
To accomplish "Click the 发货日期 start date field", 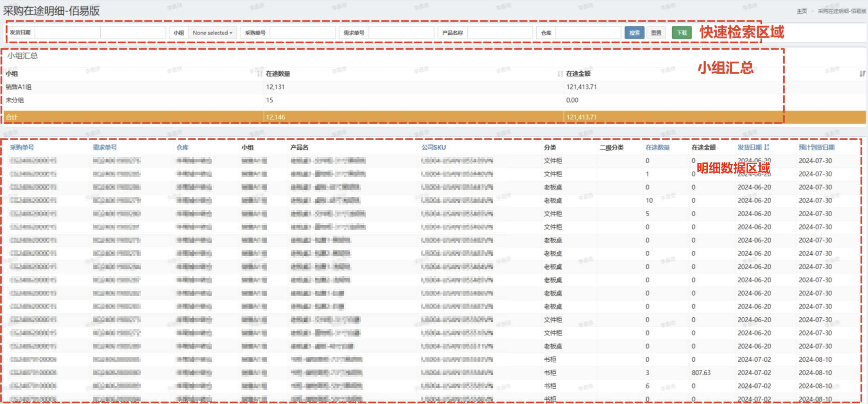I will (x=67, y=33).
